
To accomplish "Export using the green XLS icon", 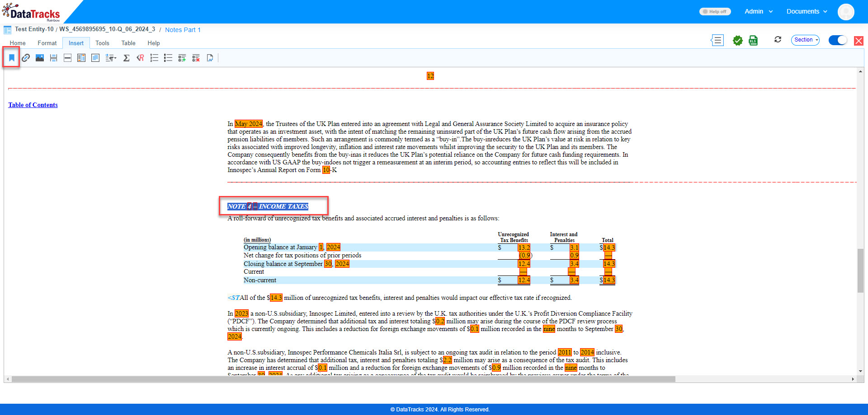I will (753, 40).
